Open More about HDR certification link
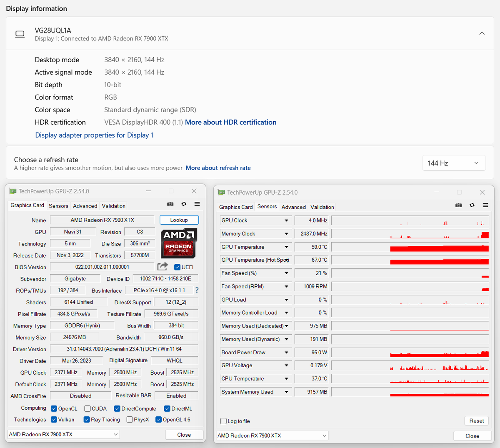The height and width of the screenshot is (448, 500). (231, 122)
